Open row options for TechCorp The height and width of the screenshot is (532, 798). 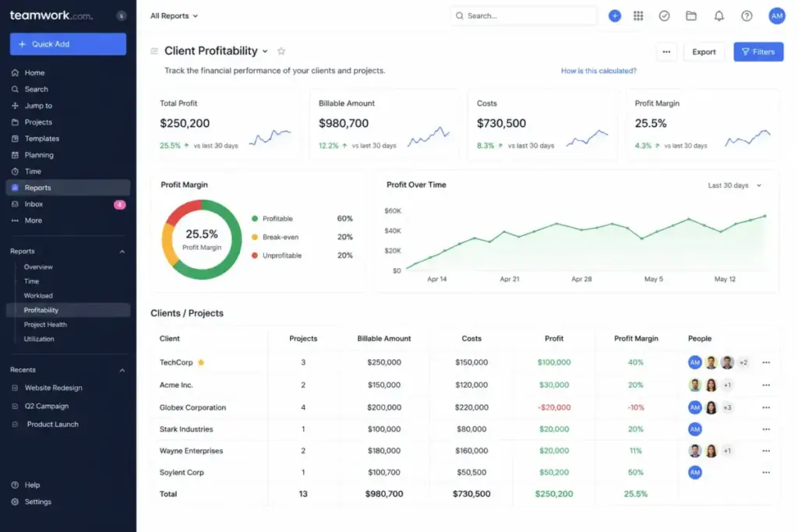pyautogui.click(x=766, y=363)
